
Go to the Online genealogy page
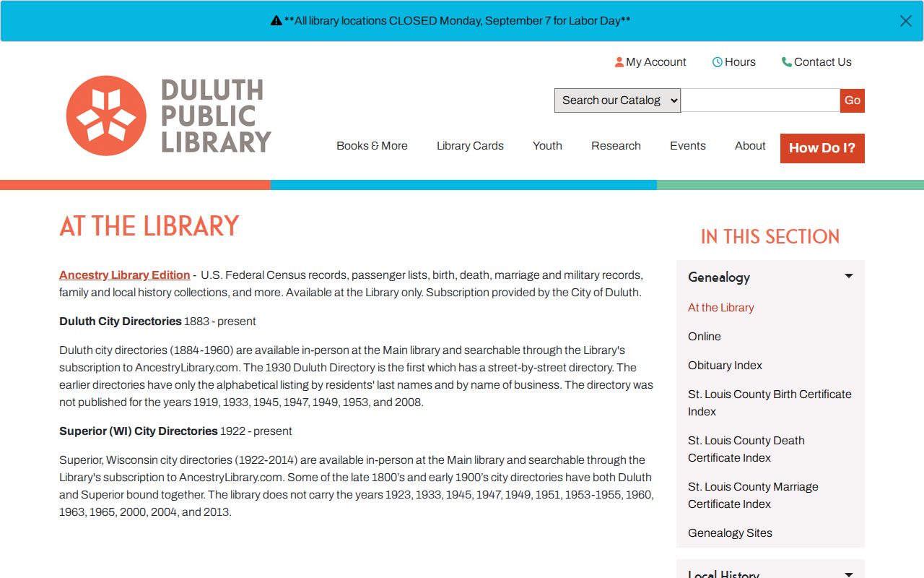point(705,337)
